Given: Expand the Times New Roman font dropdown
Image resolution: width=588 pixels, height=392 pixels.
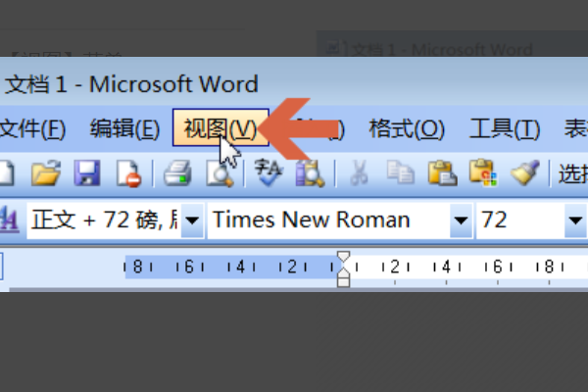Looking at the screenshot, I should pos(461,220).
